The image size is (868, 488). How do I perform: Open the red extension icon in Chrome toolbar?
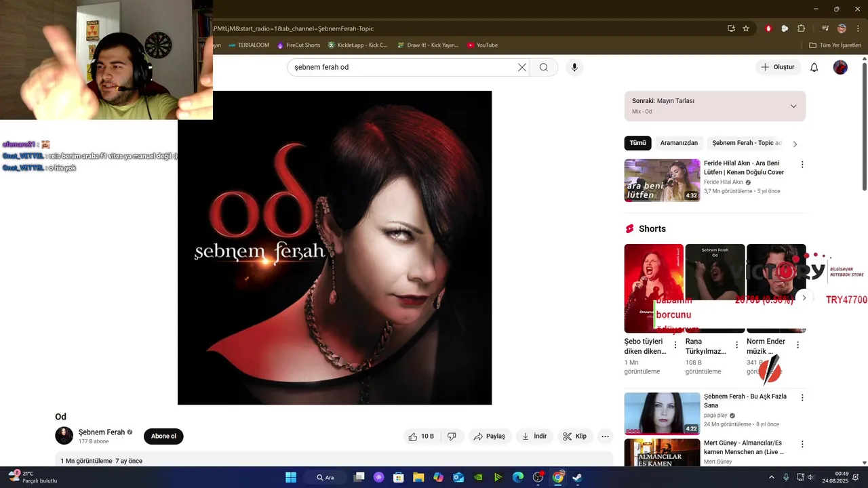tap(768, 28)
